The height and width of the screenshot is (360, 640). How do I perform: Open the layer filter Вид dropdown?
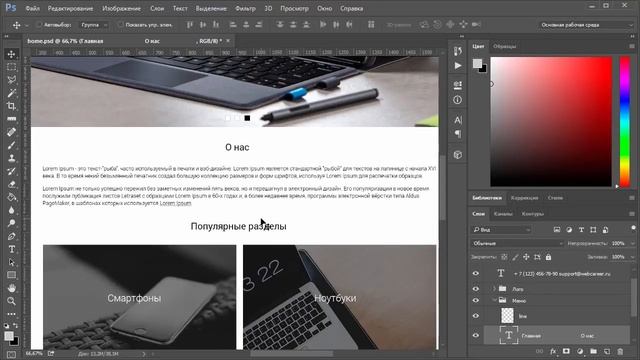pos(501,230)
